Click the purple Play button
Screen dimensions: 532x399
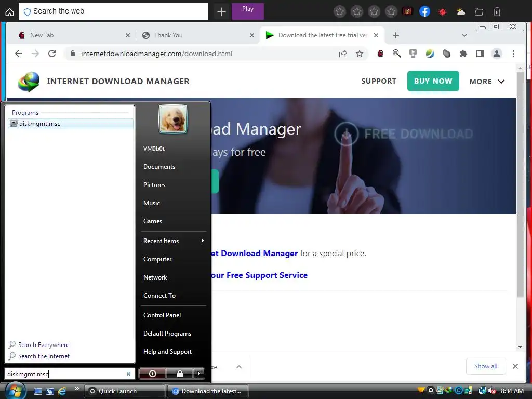[x=248, y=11]
